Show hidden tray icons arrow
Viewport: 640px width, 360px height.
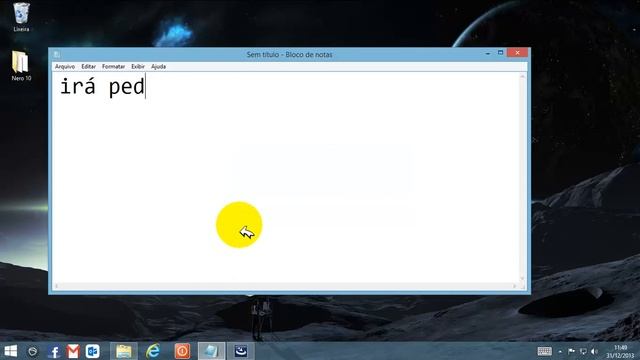point(560,351)
